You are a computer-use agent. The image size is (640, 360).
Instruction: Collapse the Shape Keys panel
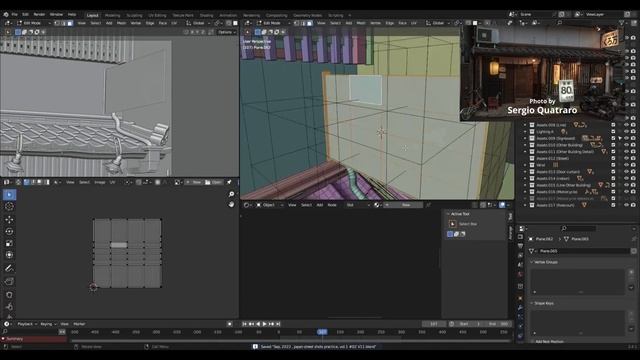pyautogui.click(x=532, y=303)
